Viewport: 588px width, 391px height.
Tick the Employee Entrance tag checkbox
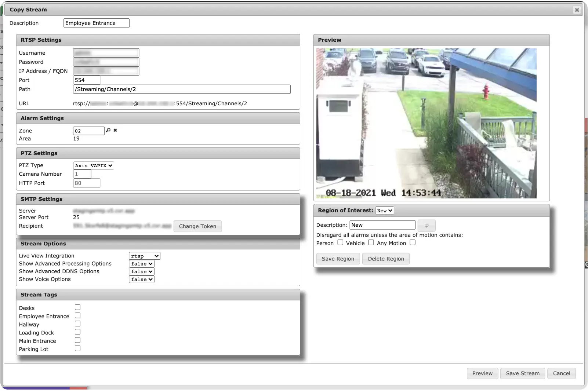click(77, 315)
